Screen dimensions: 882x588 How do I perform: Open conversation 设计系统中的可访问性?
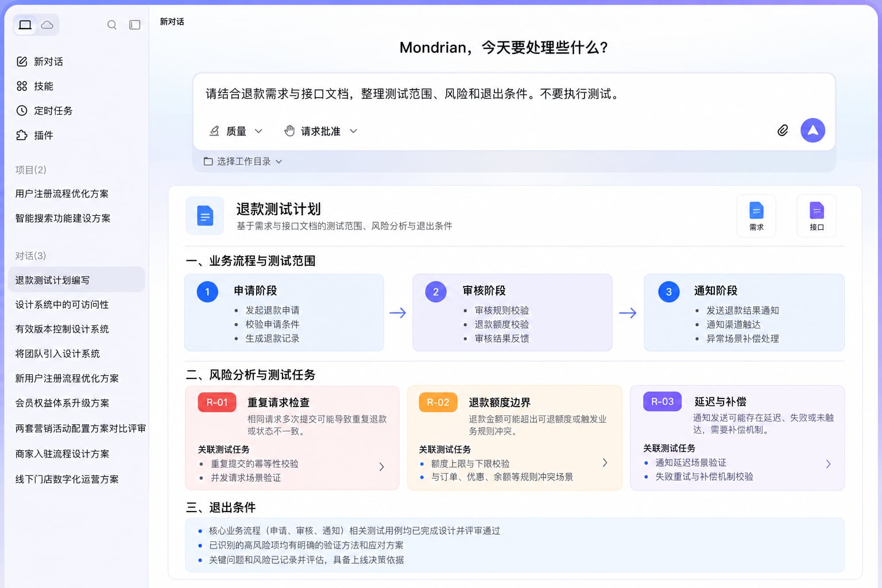point(62,304)
